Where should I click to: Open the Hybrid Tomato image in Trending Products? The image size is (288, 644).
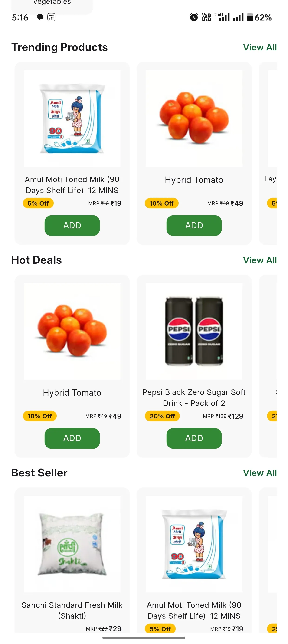tap(194, 118)
